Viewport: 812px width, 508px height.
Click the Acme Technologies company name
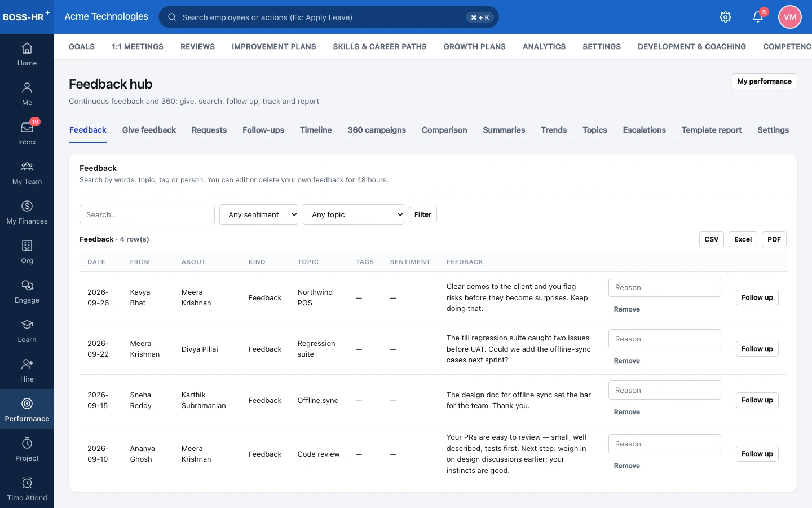(x=106, y=16)
